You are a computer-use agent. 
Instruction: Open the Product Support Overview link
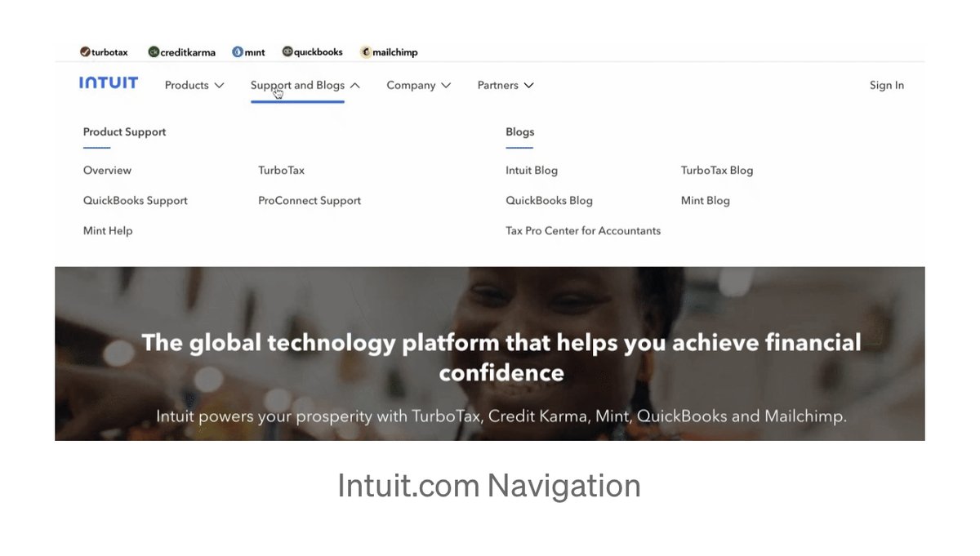coord(107,171)
